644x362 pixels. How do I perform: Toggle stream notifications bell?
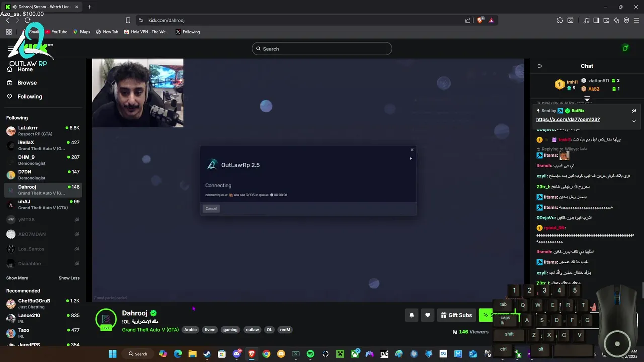(412, 315)
